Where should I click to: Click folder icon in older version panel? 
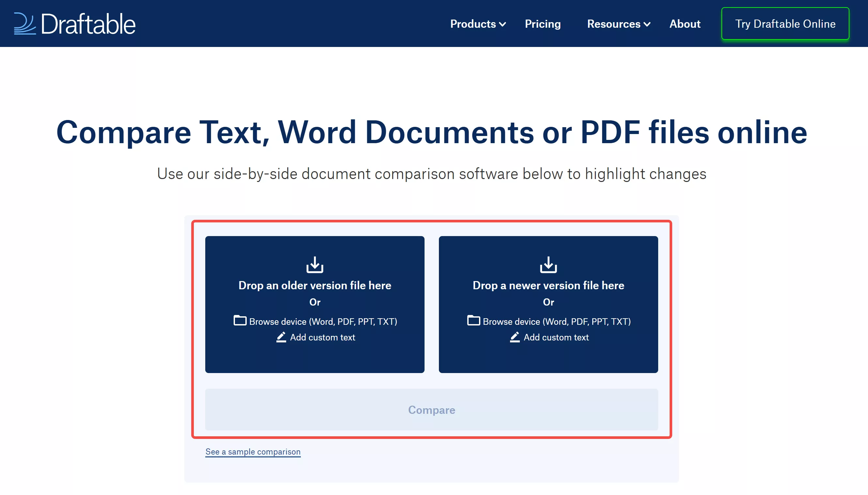pos(240,321)
